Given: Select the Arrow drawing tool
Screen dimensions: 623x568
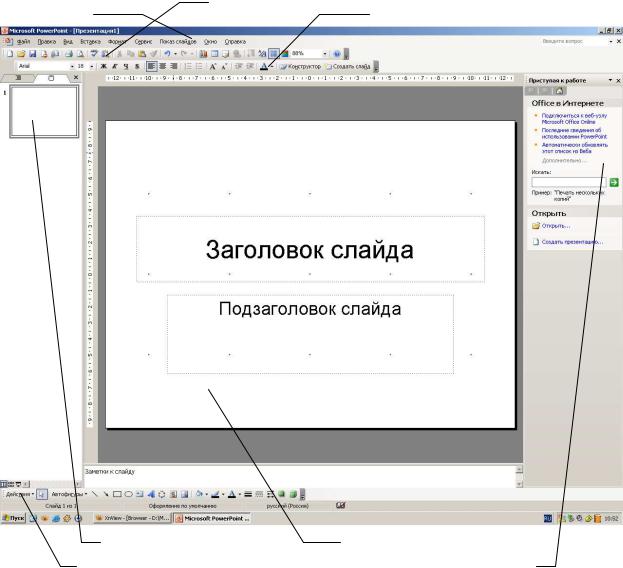Looking at the screenshot, I should coord(106,494).
